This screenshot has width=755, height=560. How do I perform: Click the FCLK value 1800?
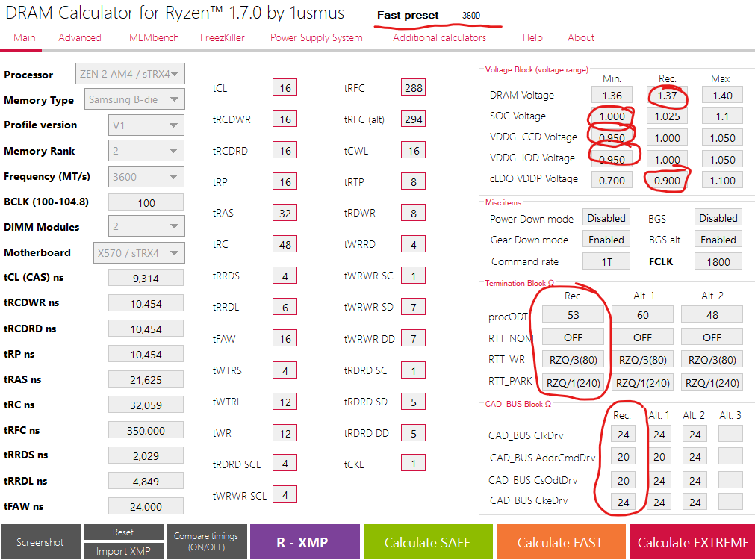click(x=718, y=261)
